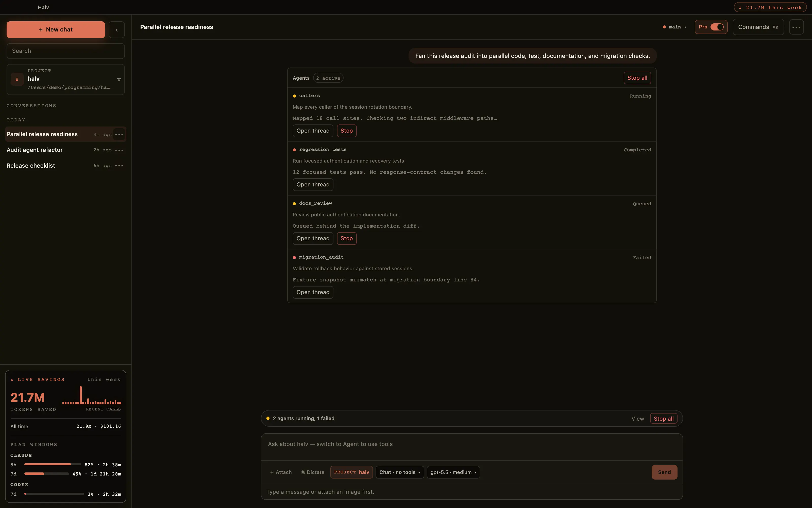Click the Claude 5h usage bar
Screen dimensions: 812x508
(52, 464)
